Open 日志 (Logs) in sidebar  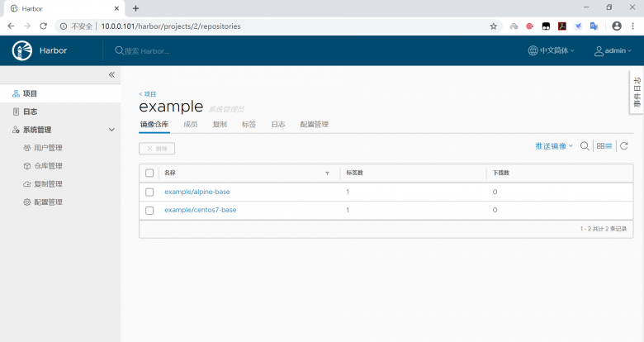click(30, 112)
